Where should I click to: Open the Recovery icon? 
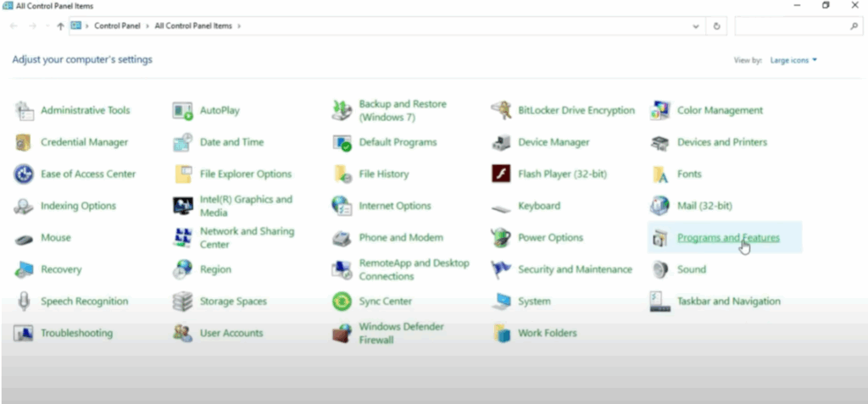click(24, 269)
